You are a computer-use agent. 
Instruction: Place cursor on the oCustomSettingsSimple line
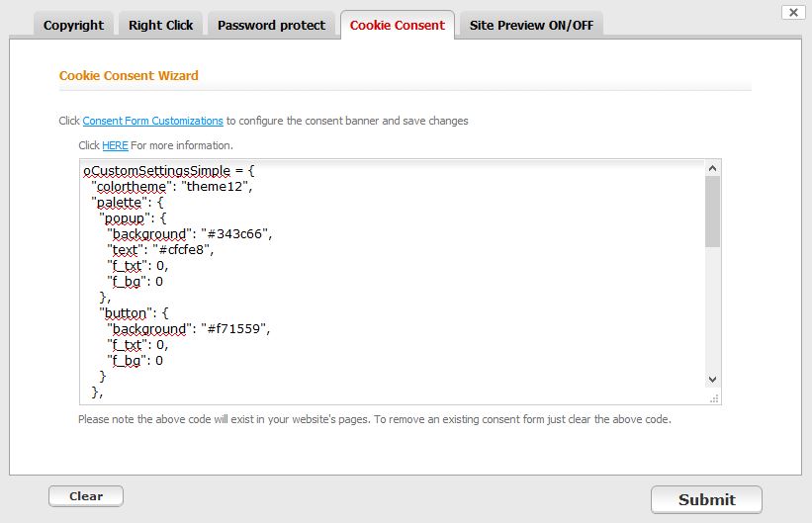(x=168, y=171)
